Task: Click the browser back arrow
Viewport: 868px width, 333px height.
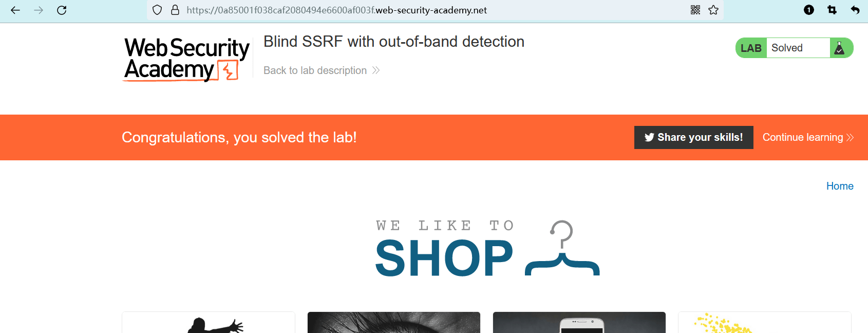Action: pos(15,10)
